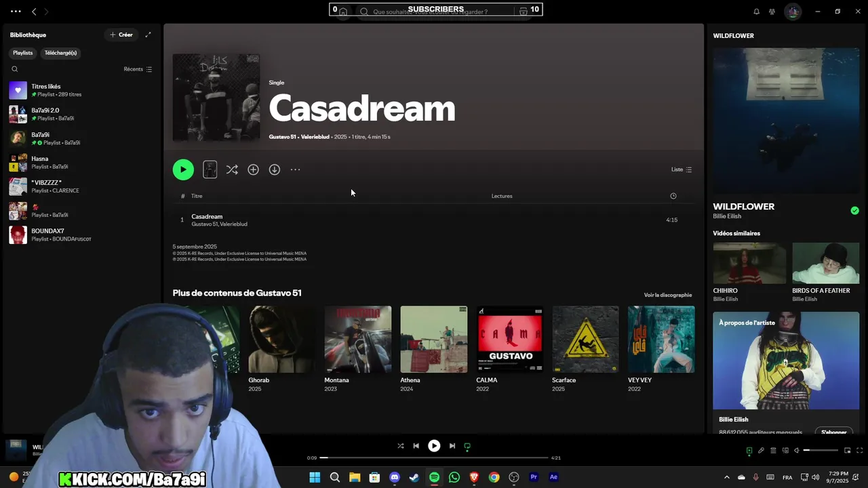The width and height of the screenshot is (868, 488).
Task: Go forward with the right arrow
Action: tap(46, 12)
